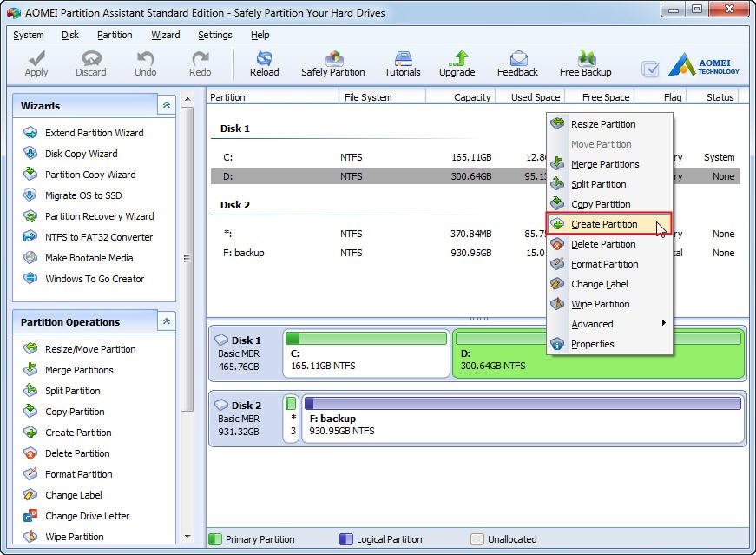Open the Partition menu
The width and height of the screenshot is (756, 555).
pos(115,35)
